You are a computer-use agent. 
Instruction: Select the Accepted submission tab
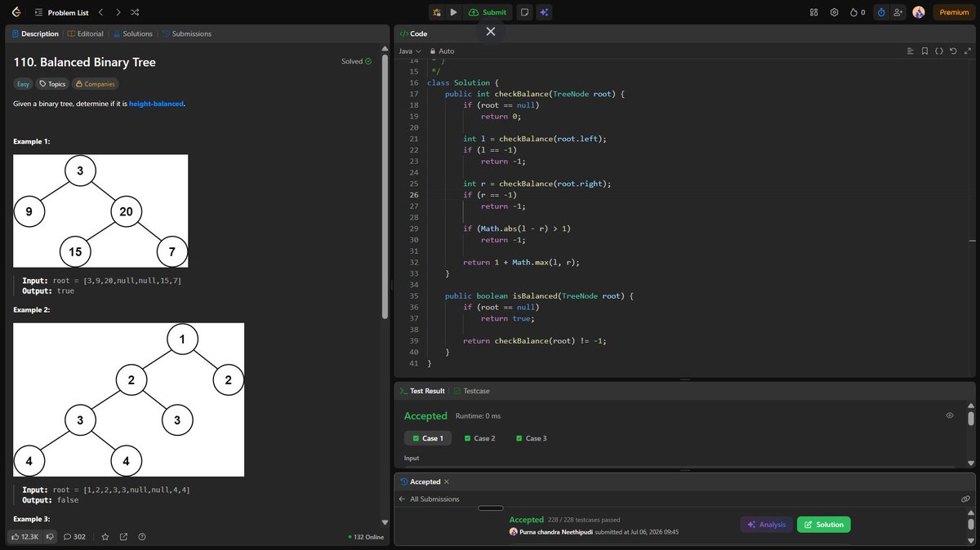click(x=420, y=481)
